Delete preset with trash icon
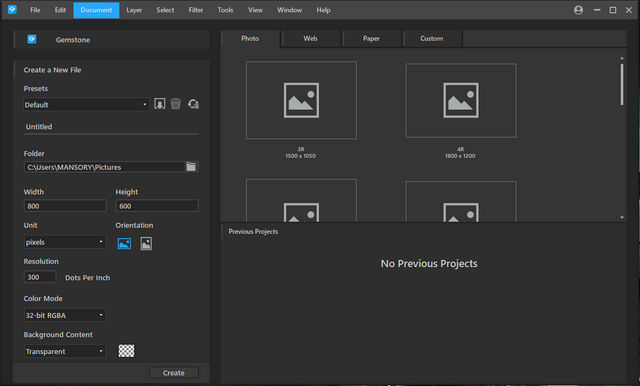The height and width of the screenshot is (386, 640). click(176, 104)
